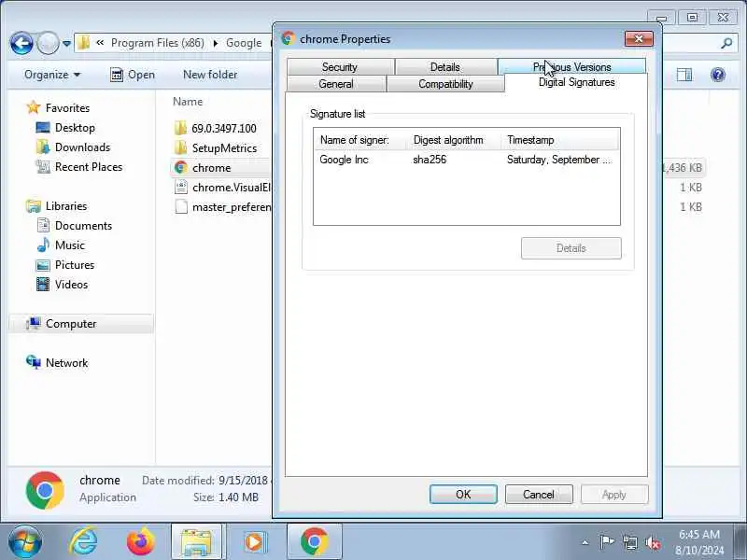
Task: Click the signature Details button
Action: pos(571,248)
